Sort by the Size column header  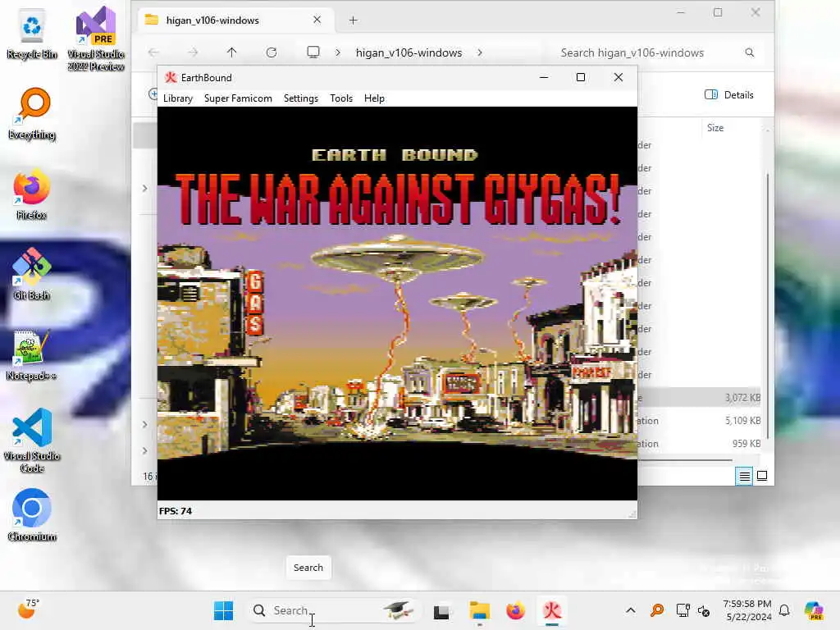715,127
